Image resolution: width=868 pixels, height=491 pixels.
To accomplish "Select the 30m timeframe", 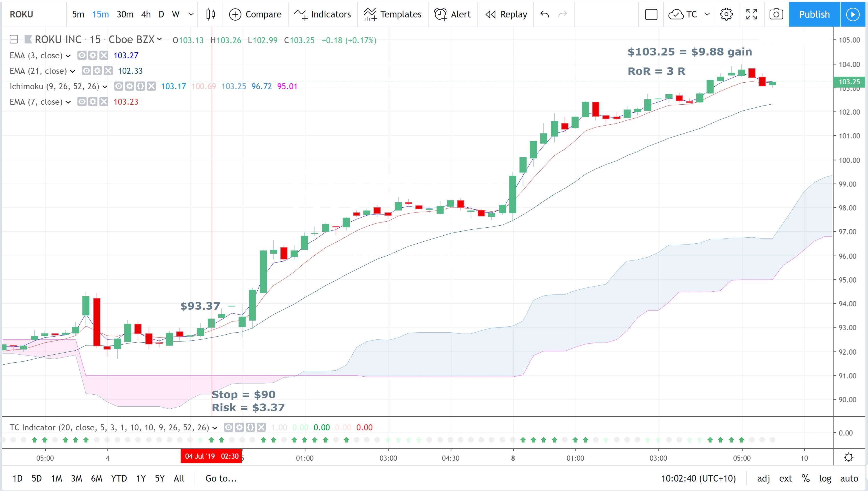I will pos(125,14).
